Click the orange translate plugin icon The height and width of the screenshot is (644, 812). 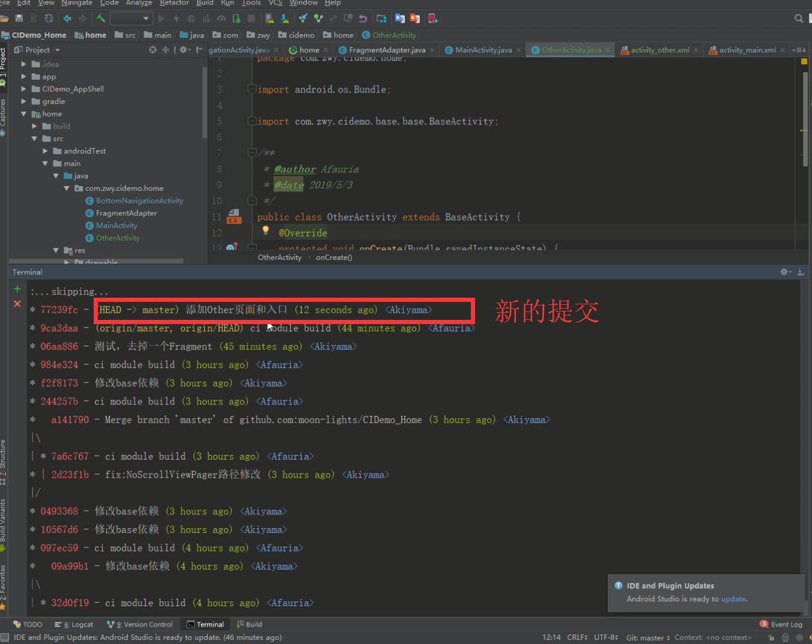pyautogui.click(x=415, y=19)
